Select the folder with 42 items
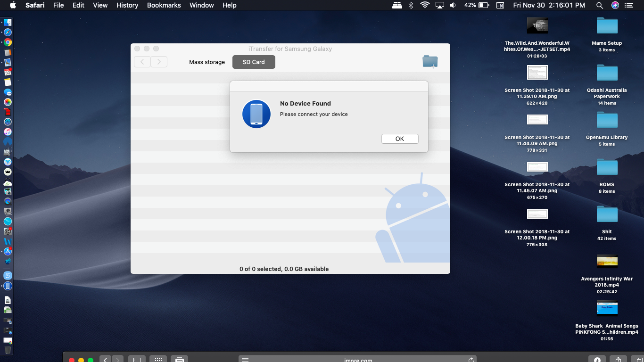Screen dimensions: 644x362 [x=607, y=214]
